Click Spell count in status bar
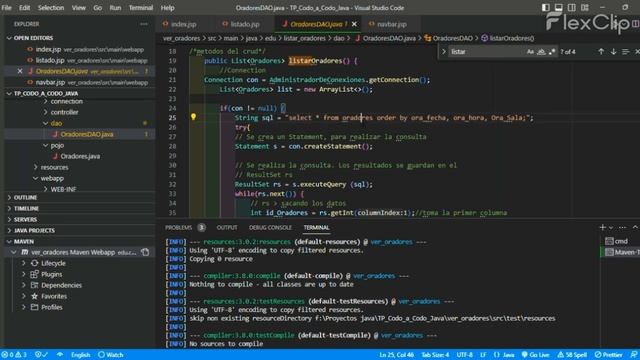 coord(572,355)
